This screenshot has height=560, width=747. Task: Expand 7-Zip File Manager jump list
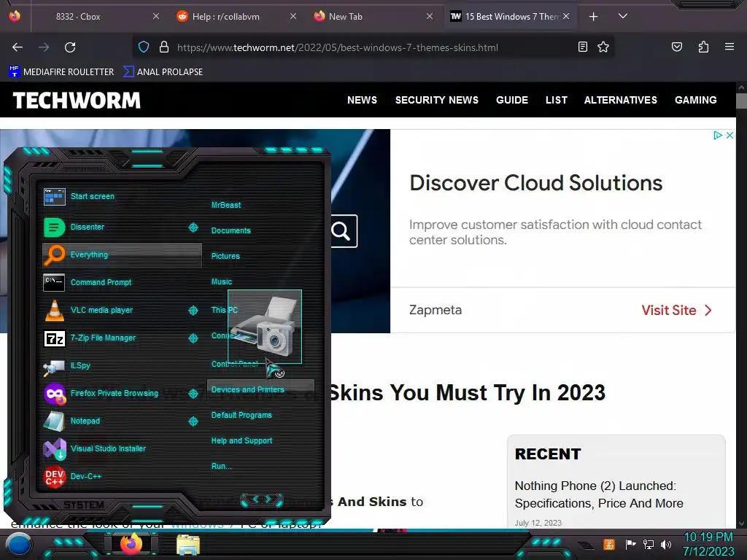tap(193, 338)
